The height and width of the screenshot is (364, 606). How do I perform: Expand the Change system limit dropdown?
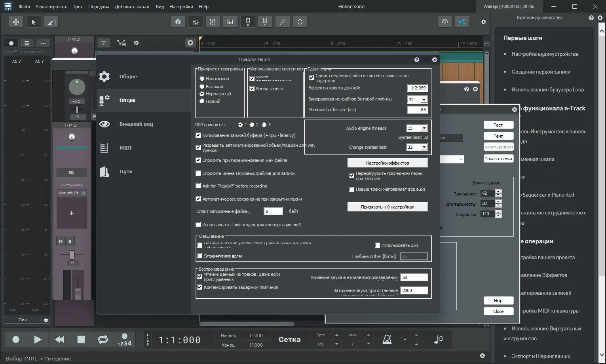424,147
